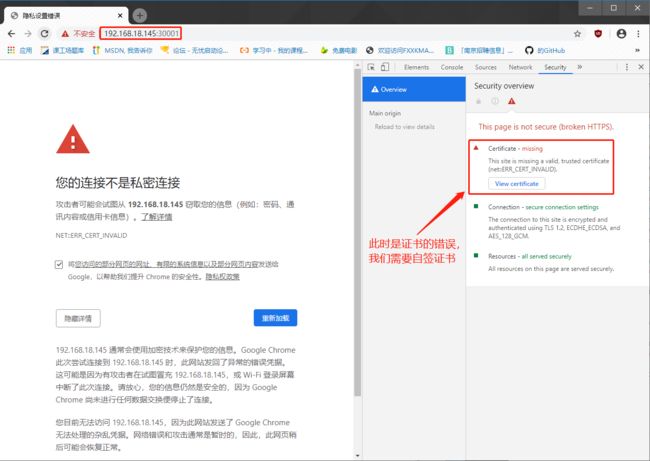
Task: Open the 'secure connection settings' text
Action: (562, 207)
